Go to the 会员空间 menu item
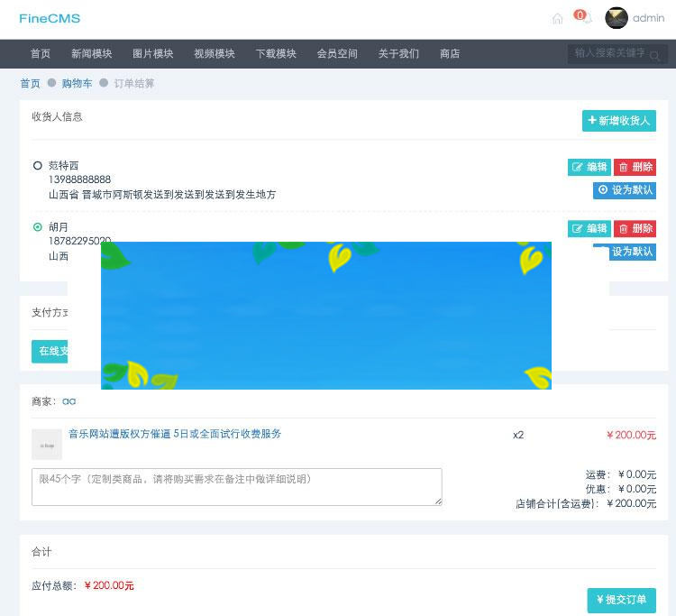This screenshot has width=676, height=616. (337, 54)
